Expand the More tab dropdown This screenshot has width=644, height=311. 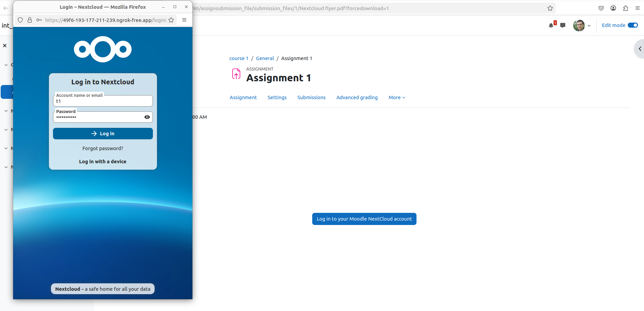pyautogui.click(x=397, y=97)
